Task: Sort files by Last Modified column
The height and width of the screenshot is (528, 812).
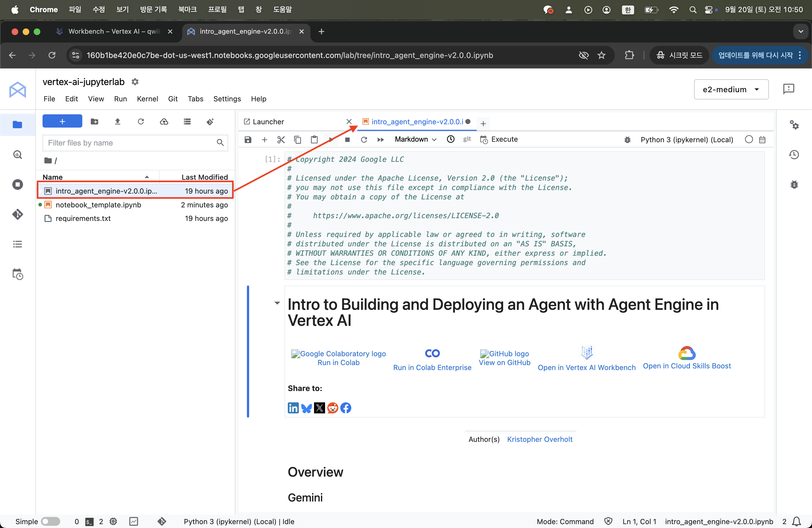Action: (197, 177)
